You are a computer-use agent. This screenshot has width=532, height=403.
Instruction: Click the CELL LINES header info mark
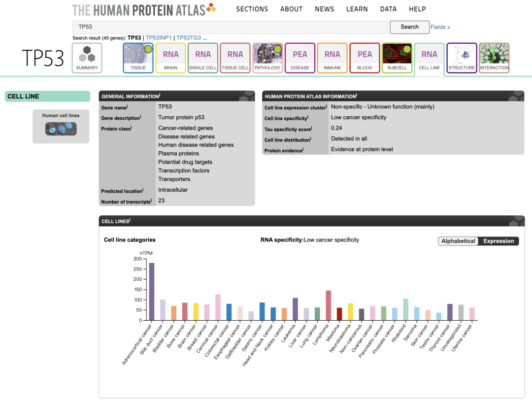point(130,220)
